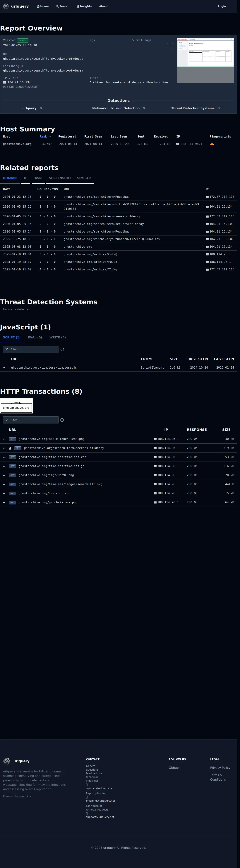
Task: Open the Github footer link
Action: click(x=174, y=768)
